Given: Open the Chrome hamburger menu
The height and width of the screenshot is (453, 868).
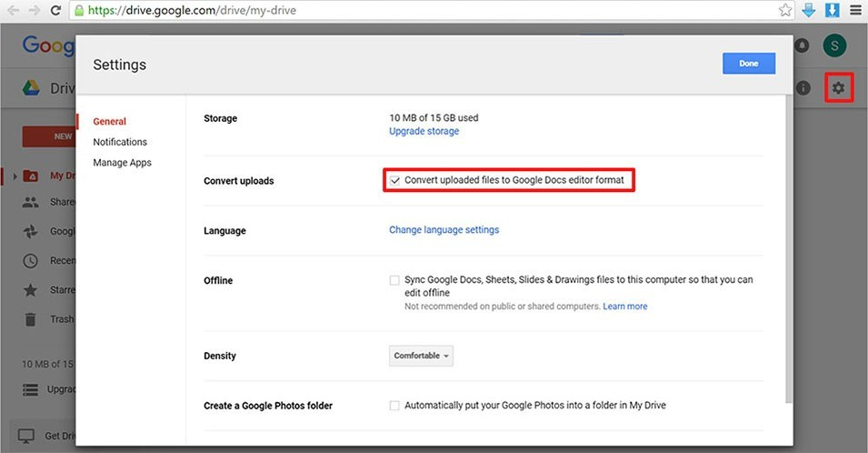Looking at the screenshot, I should click(855, 11).
